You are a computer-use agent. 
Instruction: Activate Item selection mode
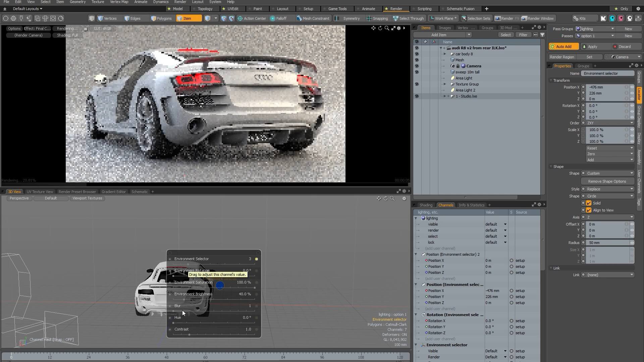pos(189,18)
